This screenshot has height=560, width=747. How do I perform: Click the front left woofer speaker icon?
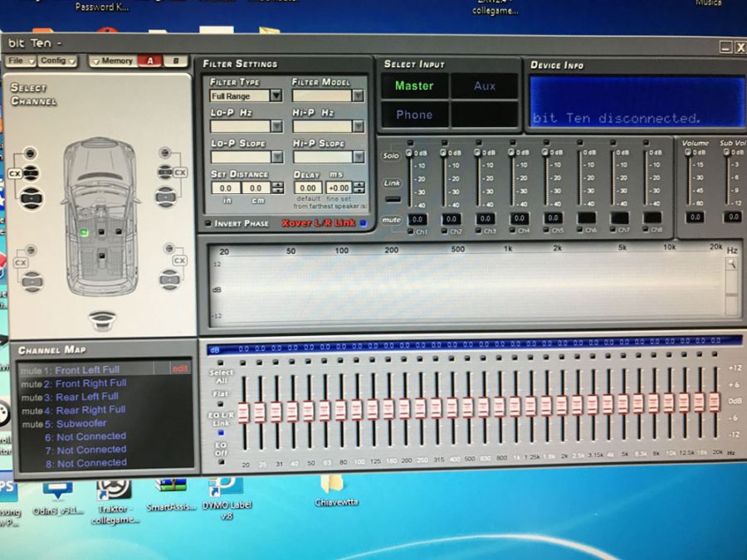pos(31,197)
